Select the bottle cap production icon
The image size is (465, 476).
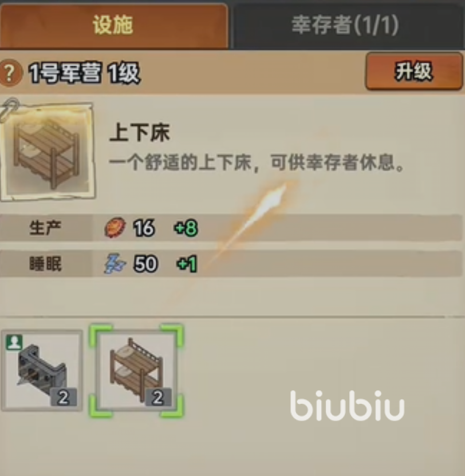[115, 227]
